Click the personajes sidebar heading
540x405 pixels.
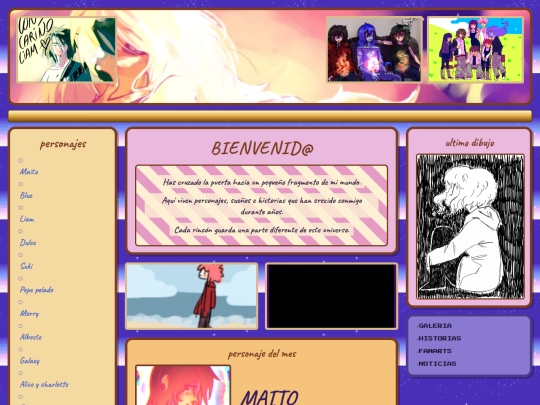tap(63, 144)
